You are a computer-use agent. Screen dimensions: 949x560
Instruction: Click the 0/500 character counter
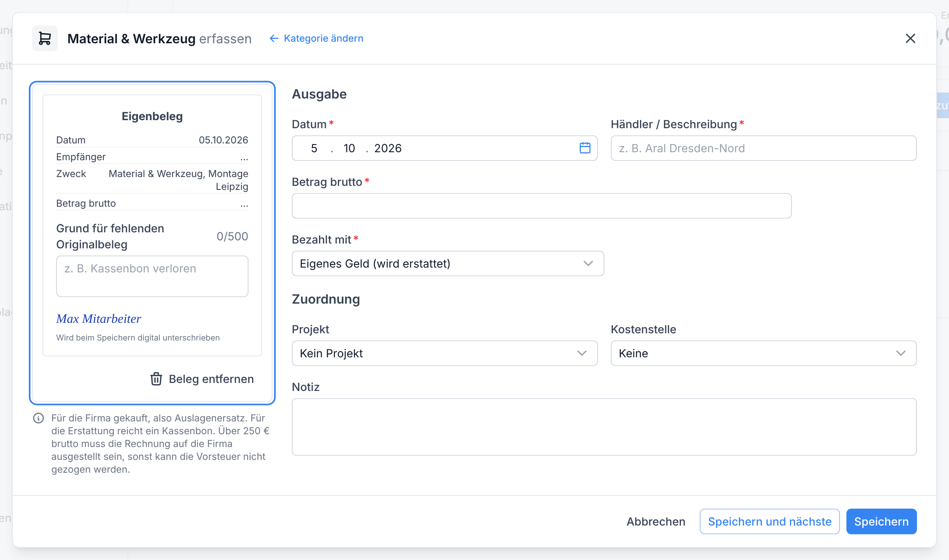coord(232,236)
